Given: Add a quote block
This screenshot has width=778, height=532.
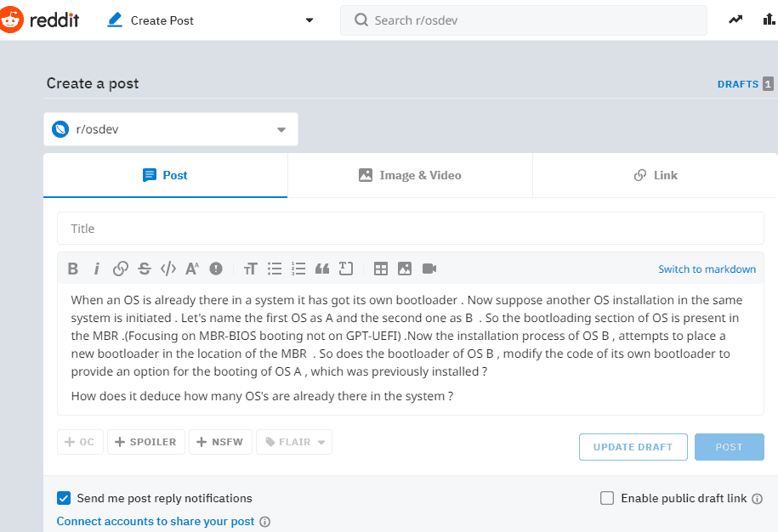Looking at the screenshot, I should coord(322,269).
